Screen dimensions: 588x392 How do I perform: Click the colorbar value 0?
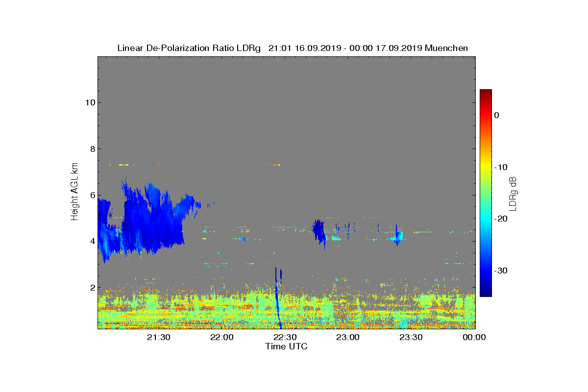(x=496, y=115)
